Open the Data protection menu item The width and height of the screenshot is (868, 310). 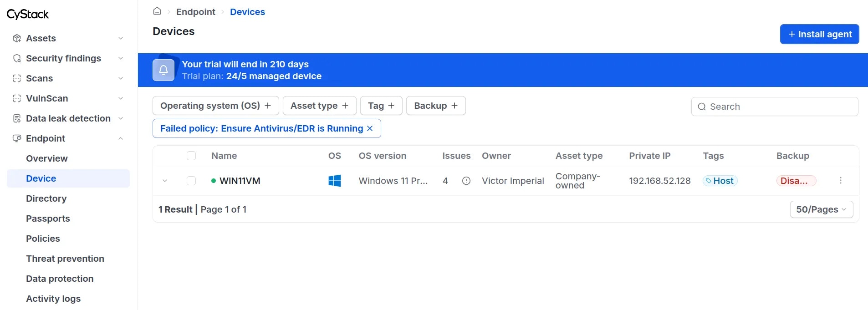(x=68, y=279)
